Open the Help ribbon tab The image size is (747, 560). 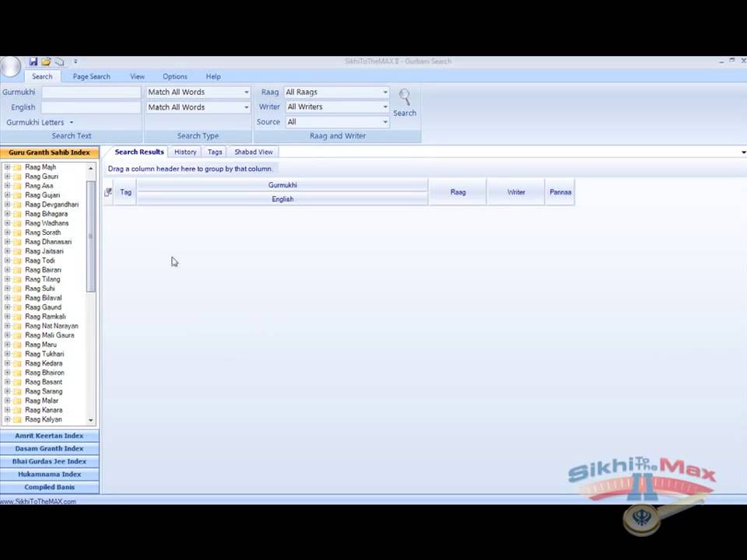(x=213, y=76)
